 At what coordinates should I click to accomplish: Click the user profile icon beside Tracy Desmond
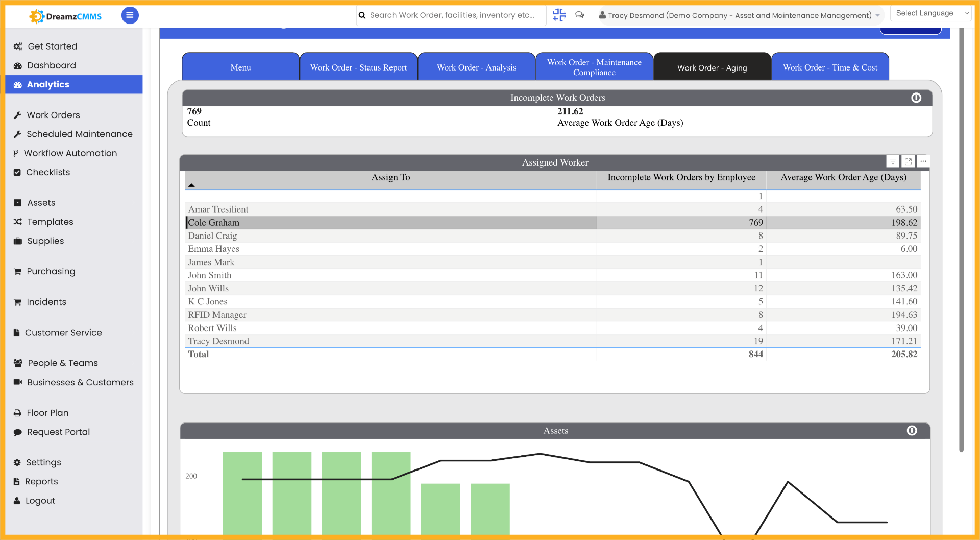602,15
